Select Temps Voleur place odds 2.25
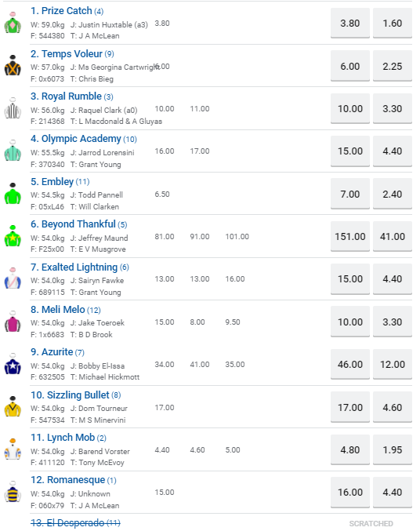This screenshot has height=531, width=420. click(393, 66)
